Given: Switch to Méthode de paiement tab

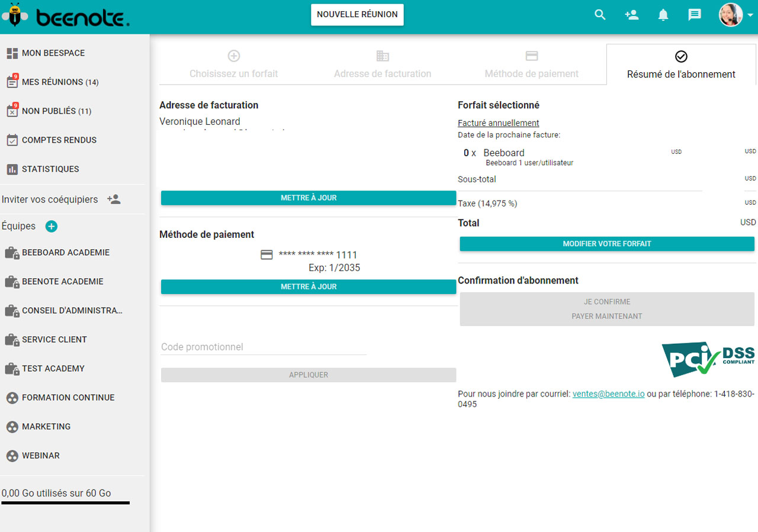Looking at the screenshot, I should tap(532, 65).
